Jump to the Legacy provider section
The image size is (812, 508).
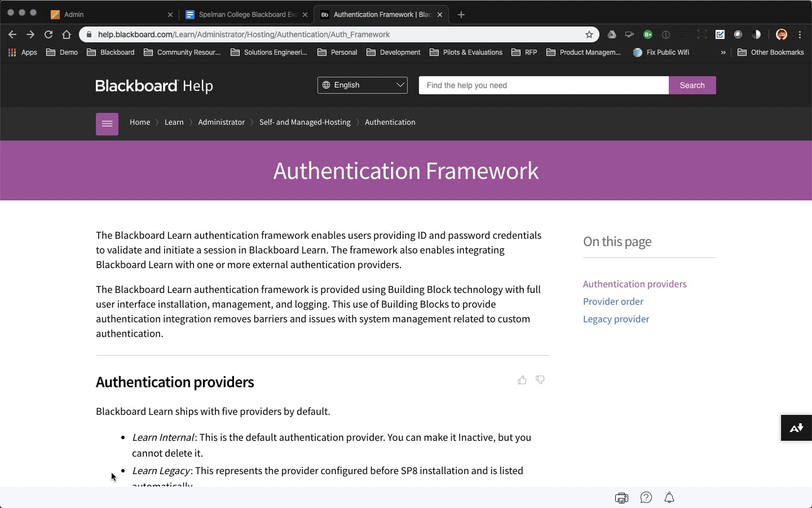[616, 319]
